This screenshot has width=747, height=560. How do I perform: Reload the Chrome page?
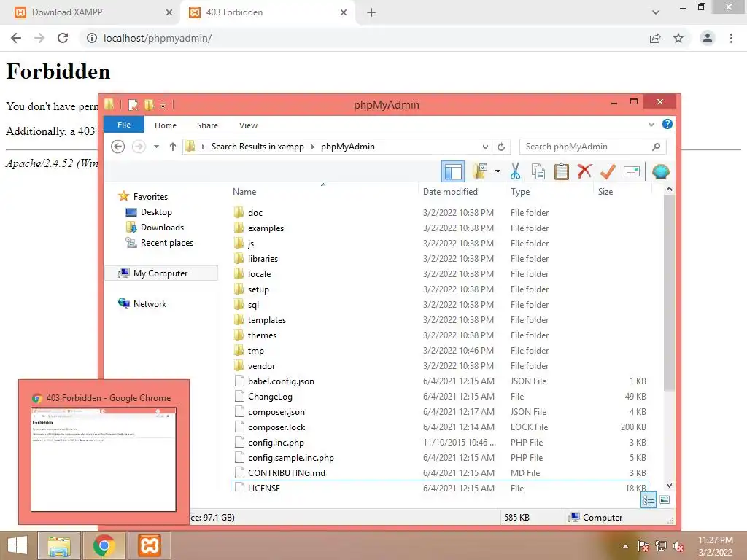pos(63,38)
